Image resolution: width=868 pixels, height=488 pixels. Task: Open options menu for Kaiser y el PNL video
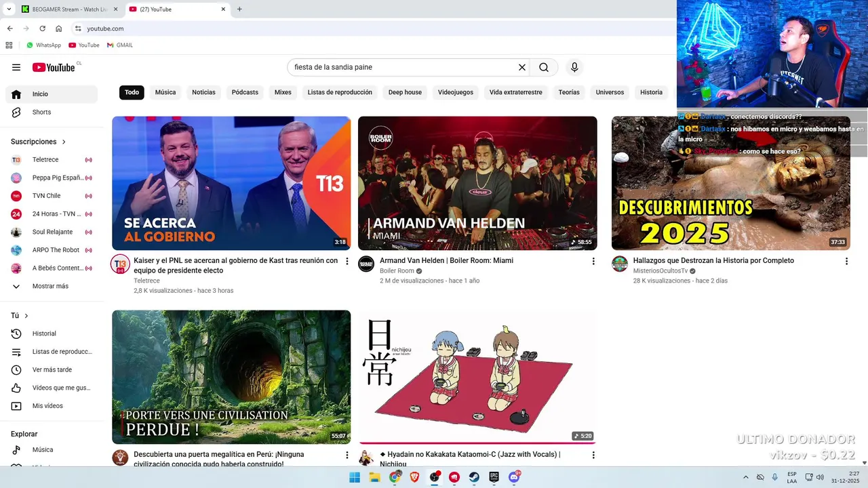347,261
